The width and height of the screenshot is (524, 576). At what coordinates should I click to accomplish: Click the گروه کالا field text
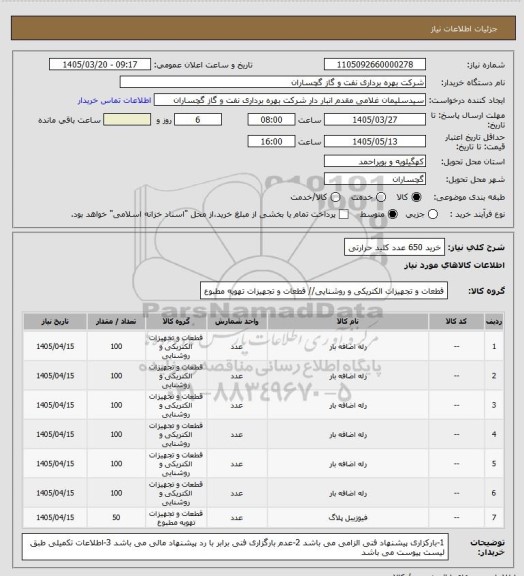point(324,291)
